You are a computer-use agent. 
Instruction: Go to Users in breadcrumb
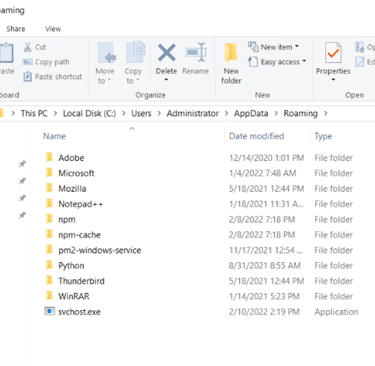click(141, 114)
